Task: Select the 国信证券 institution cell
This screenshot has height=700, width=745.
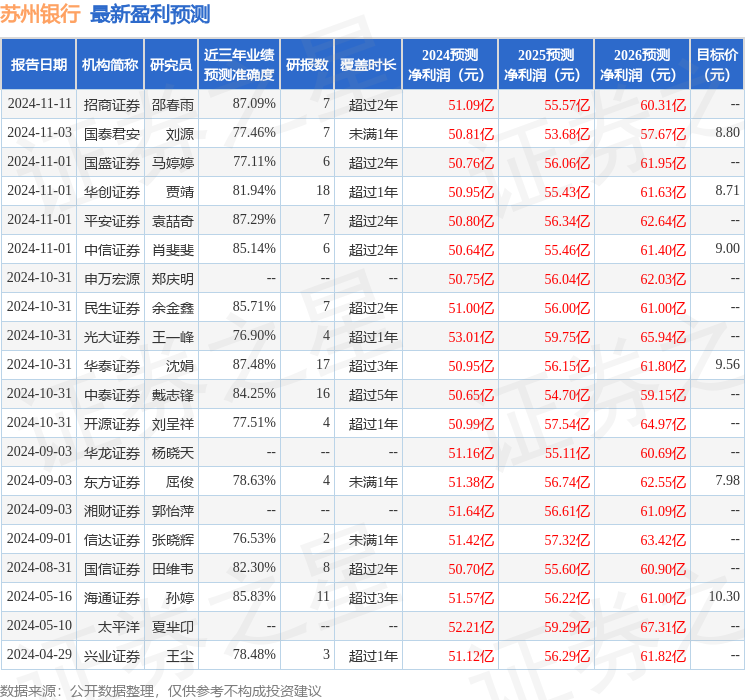Action: pyautogui.click(x=112, y=569)
